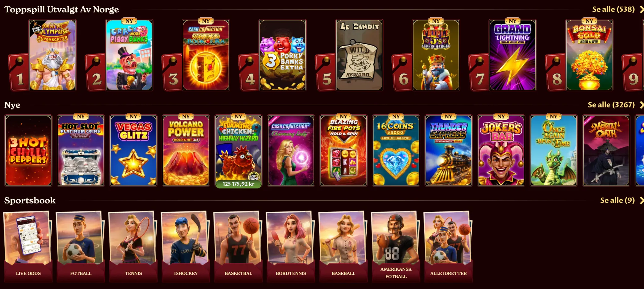Screen dimensions: 644x289
Task: Open the Baseball sportsbook card
Action: coord(343,247)
